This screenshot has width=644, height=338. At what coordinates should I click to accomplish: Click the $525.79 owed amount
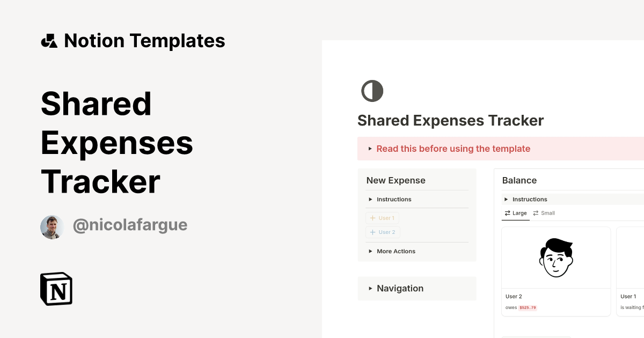pyautogui.click(x=528, y=307)
